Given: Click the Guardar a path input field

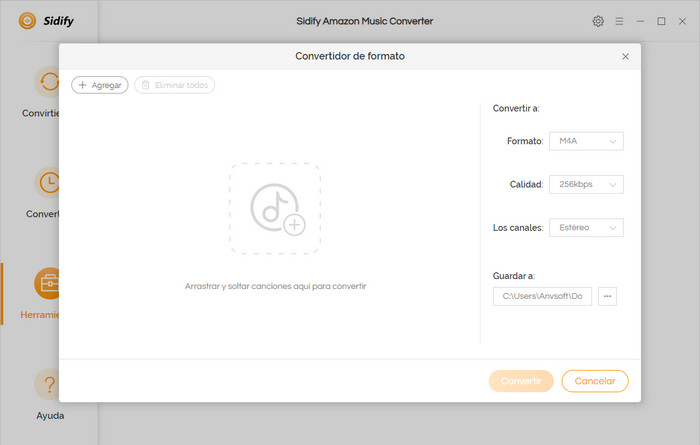Looking at the screenshot, I should (x=542, y=296).
